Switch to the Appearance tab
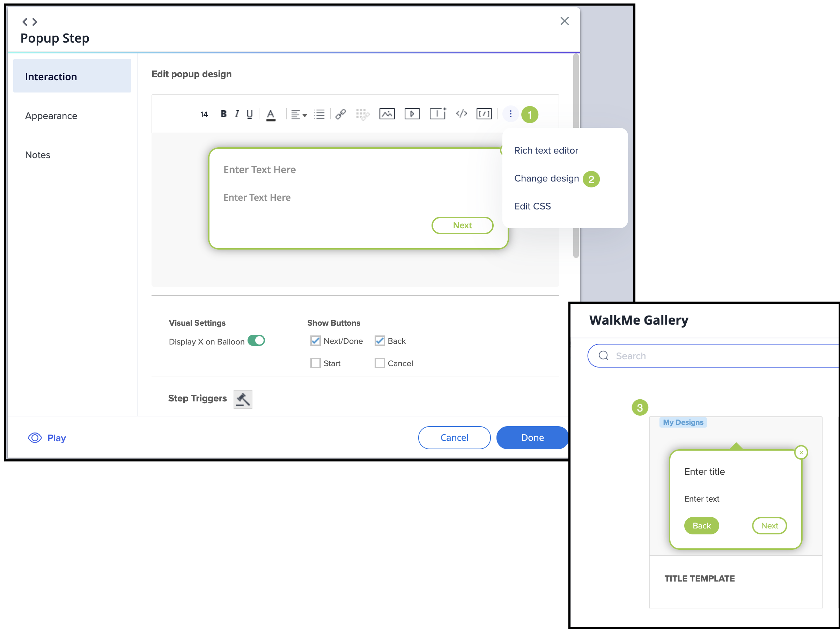Viewport: 840px width, 629px height. [51, 116]
